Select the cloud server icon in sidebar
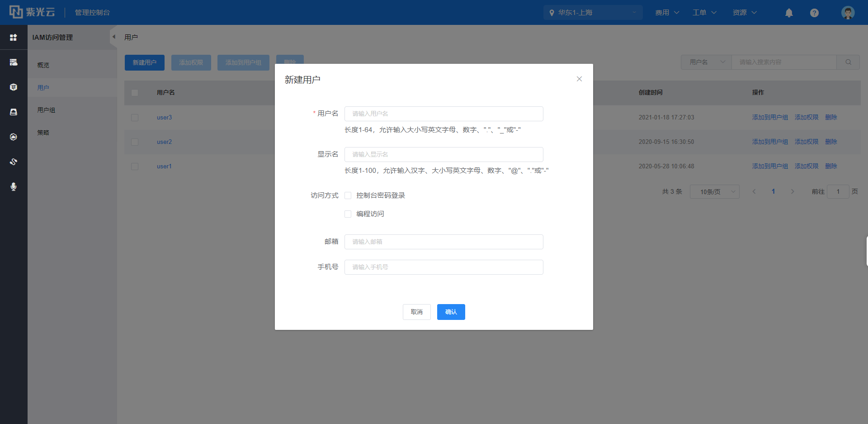 coord(14,62)
